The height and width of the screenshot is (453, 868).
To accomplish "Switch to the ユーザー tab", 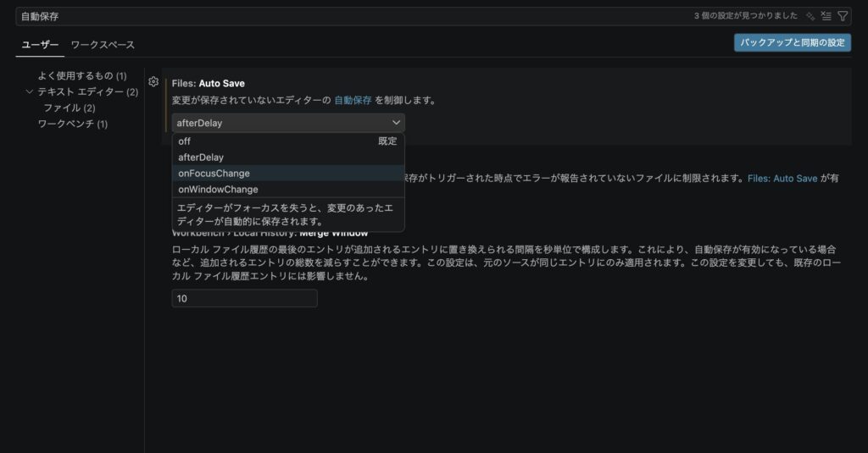I will tap(41, 44).
